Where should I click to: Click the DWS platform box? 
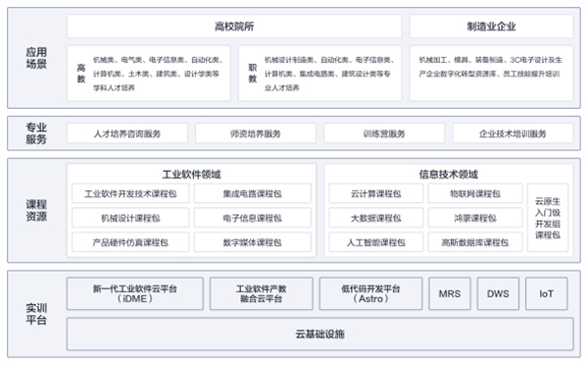(498, 293)
